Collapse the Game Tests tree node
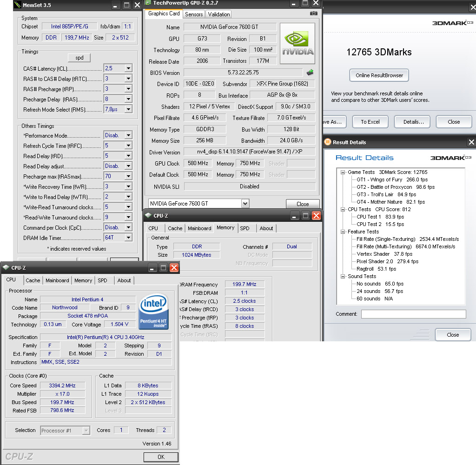The height and width of the screenshot is (465, 476). click(x=343, y=172)
